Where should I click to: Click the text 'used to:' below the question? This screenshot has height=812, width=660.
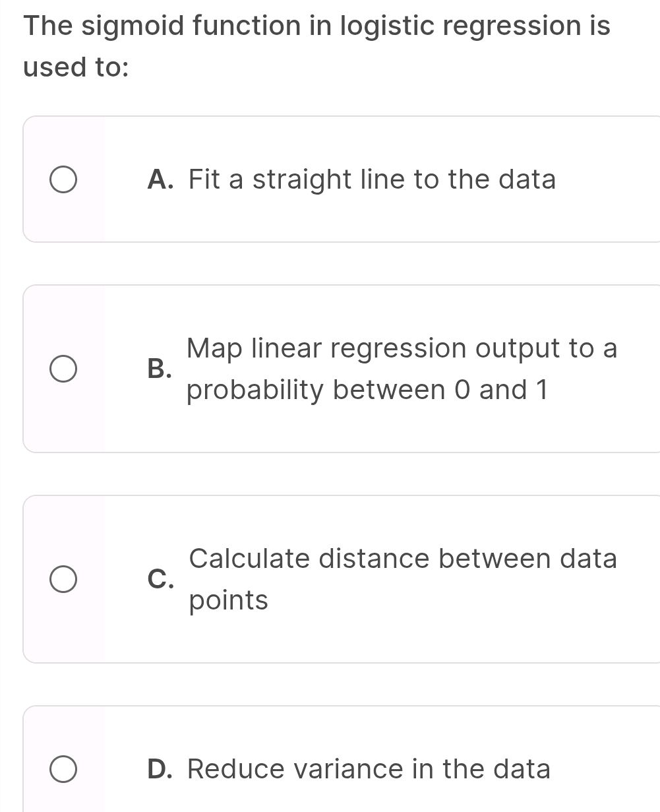[x=76, y=66]
